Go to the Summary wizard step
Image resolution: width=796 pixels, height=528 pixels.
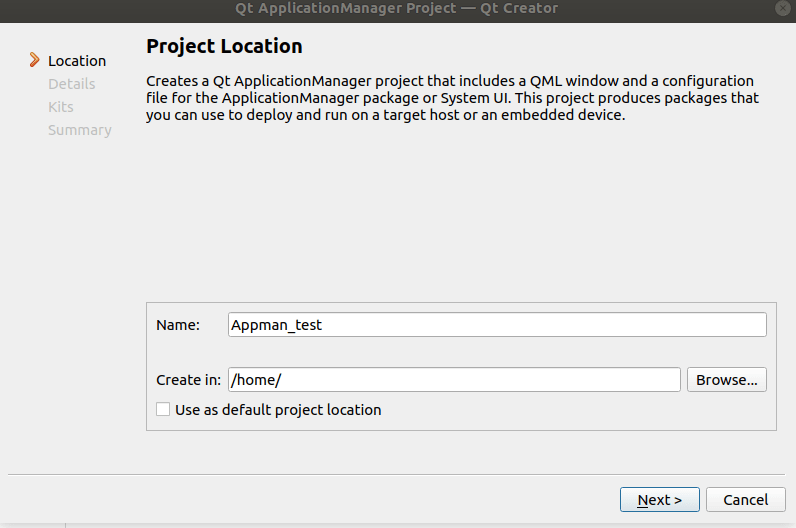[x=80, y=130]
